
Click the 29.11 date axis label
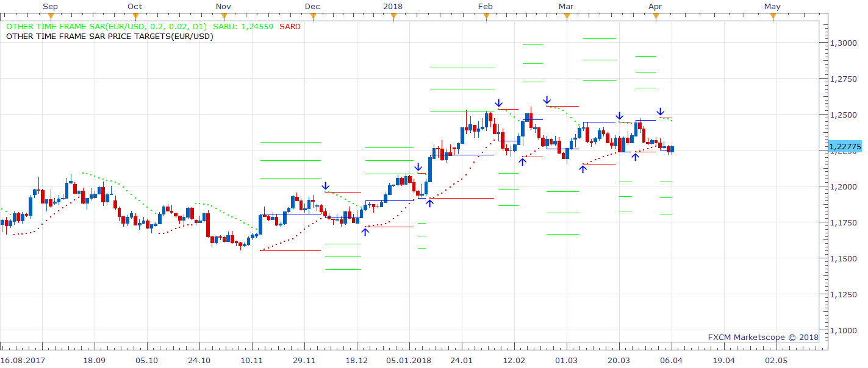(304, 360)
